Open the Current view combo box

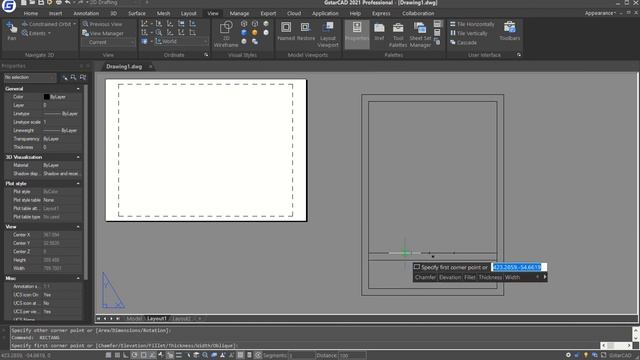[x=108, y=42]
